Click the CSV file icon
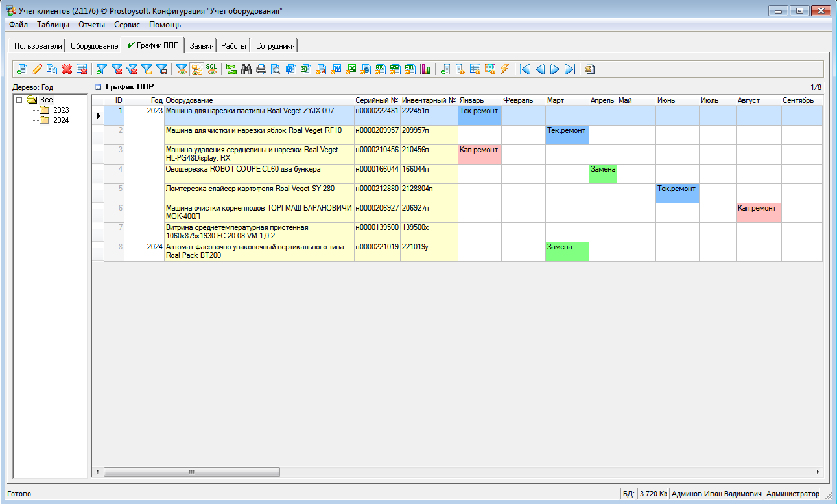 click(380, 69)
